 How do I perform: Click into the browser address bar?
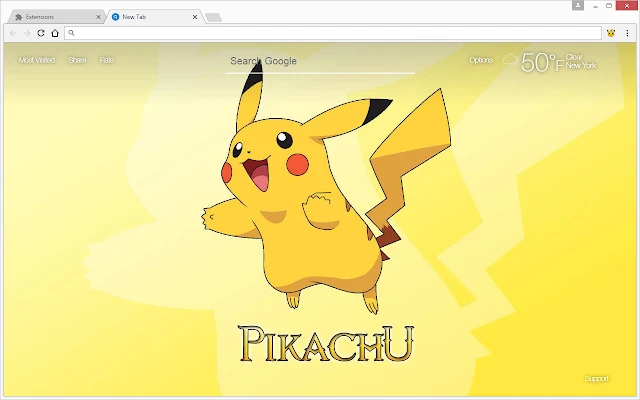333,33
